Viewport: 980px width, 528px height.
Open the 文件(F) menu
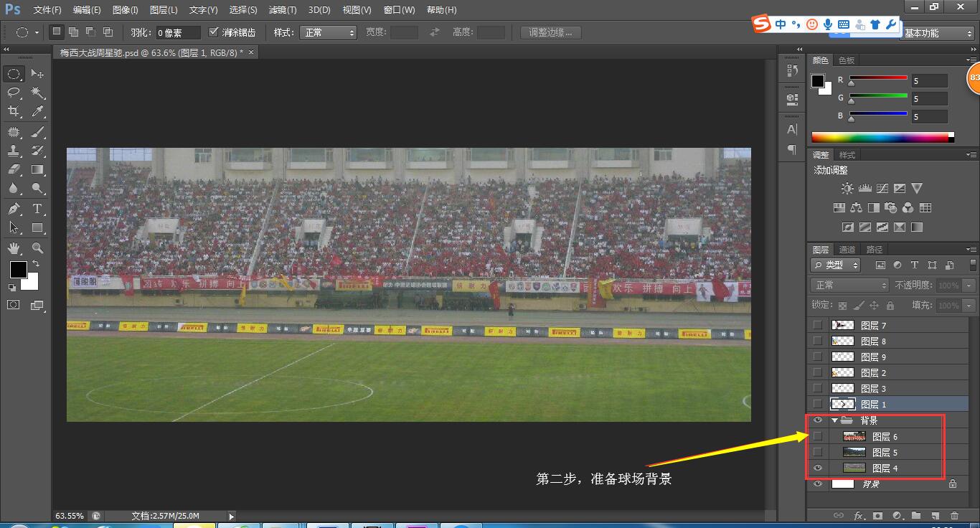click(47, 10)
